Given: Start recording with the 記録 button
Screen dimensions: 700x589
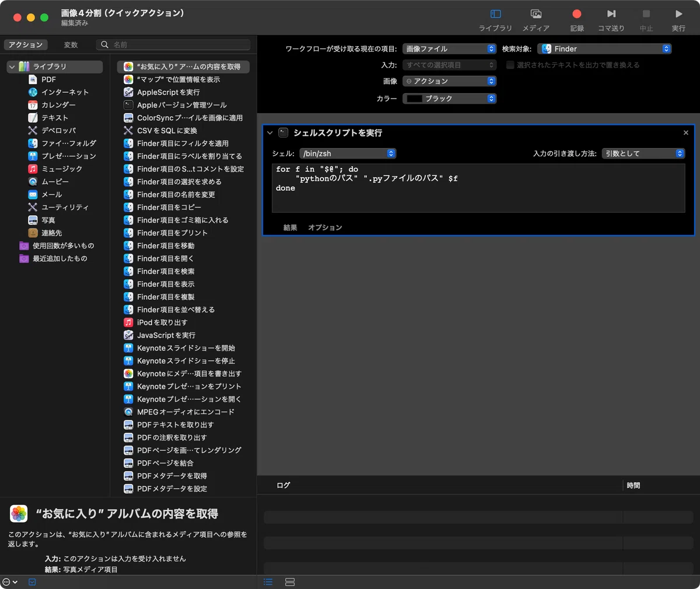Looking at the screenshot, I should [577, 14].
